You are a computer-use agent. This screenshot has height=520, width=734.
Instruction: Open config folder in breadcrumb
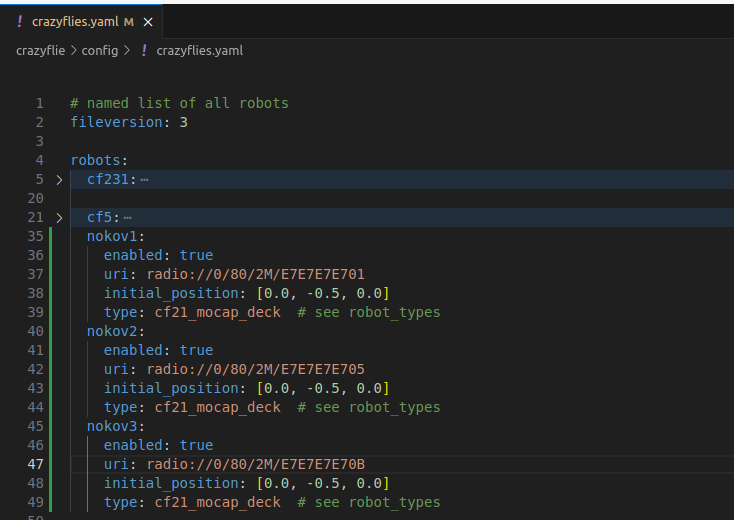[x=100, y=51]
